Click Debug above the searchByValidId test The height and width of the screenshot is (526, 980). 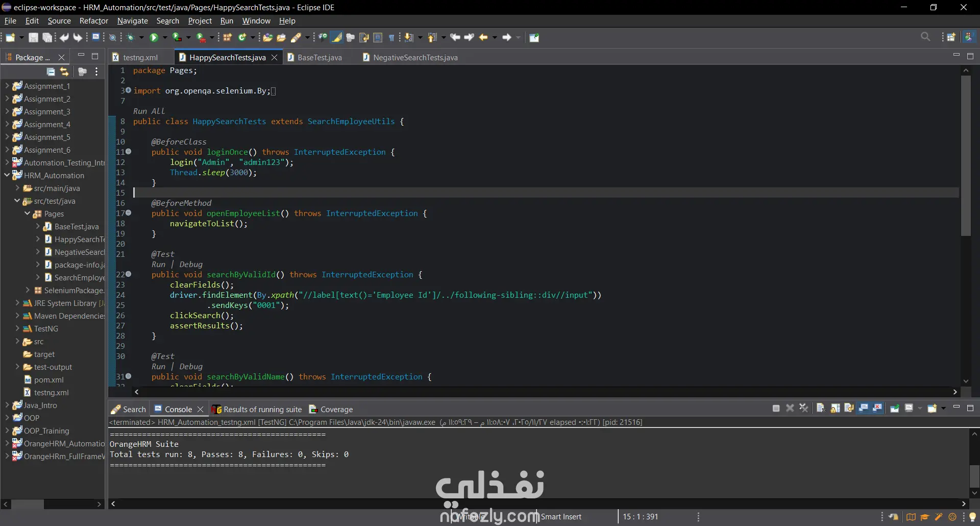[x=191, y=264]
